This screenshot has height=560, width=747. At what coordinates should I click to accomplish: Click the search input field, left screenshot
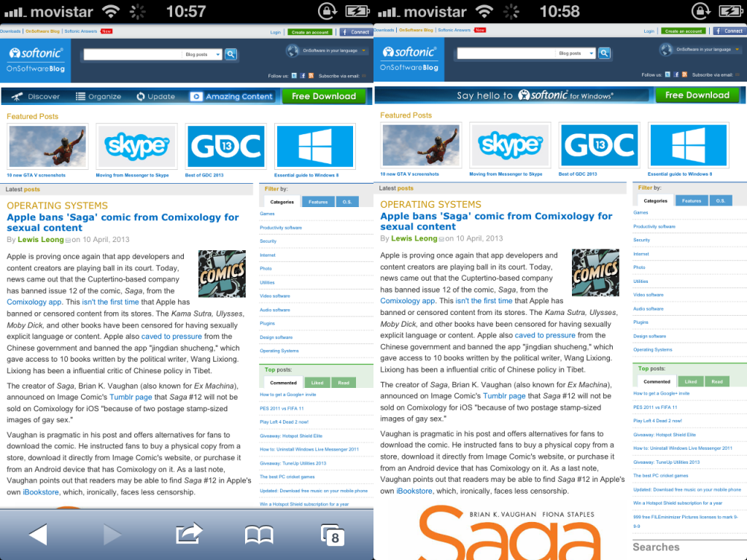pos(132,55)
